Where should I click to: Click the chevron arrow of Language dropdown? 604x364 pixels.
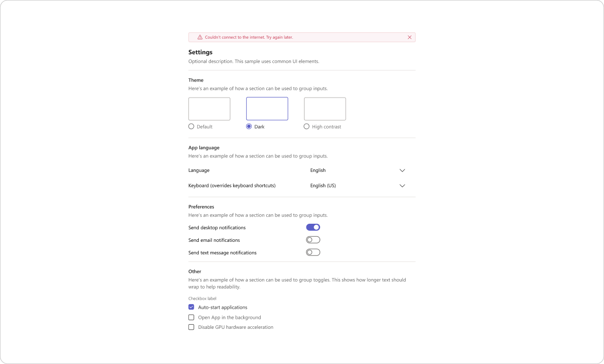pyautogui.click(x=402, y=170)
